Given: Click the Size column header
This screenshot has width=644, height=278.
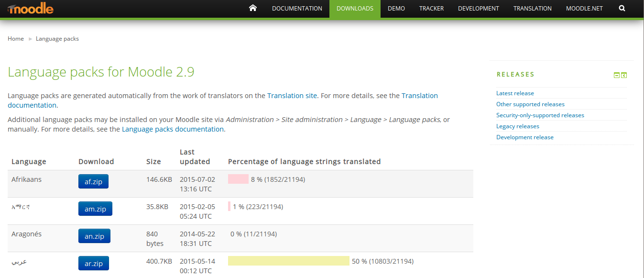Looking at the screenshot, I should coord(153,162).
